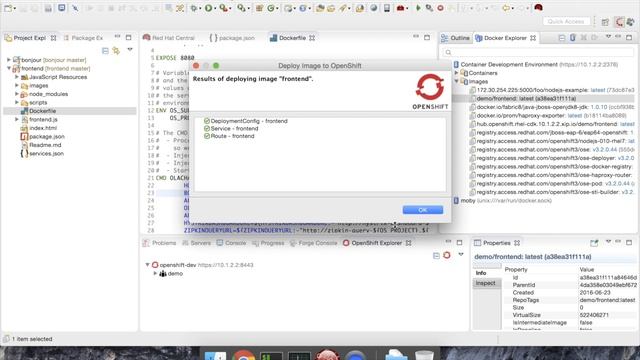
Task: Open Docker Explorer view menu dropdown
Action: pos(608,37)
